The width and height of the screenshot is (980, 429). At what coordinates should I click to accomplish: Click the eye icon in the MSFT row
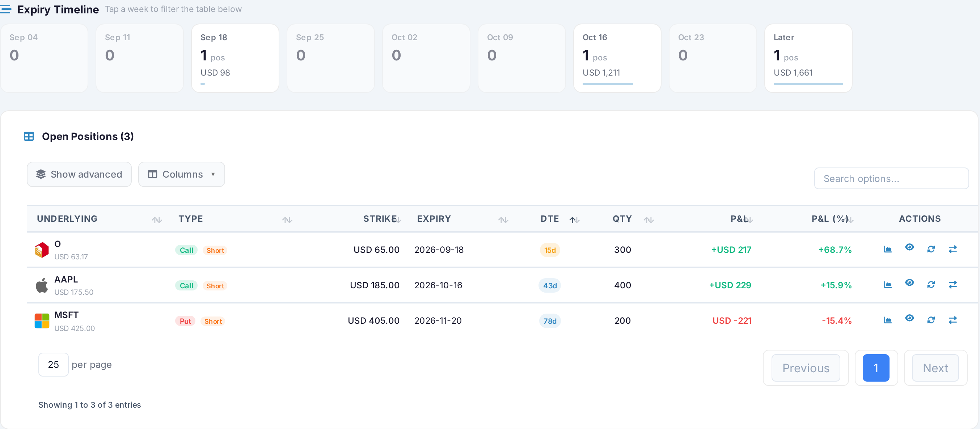[909, 318]
